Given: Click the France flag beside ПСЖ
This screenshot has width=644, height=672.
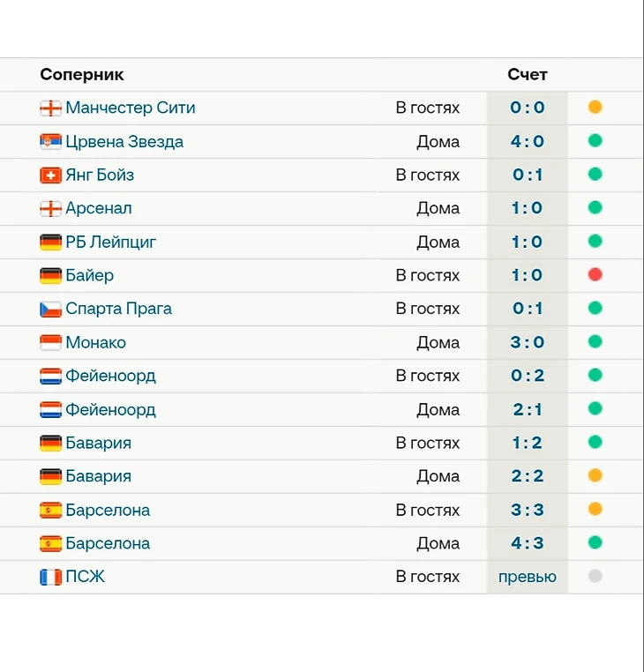Looking at the screenshot, I should click(50, 577).
